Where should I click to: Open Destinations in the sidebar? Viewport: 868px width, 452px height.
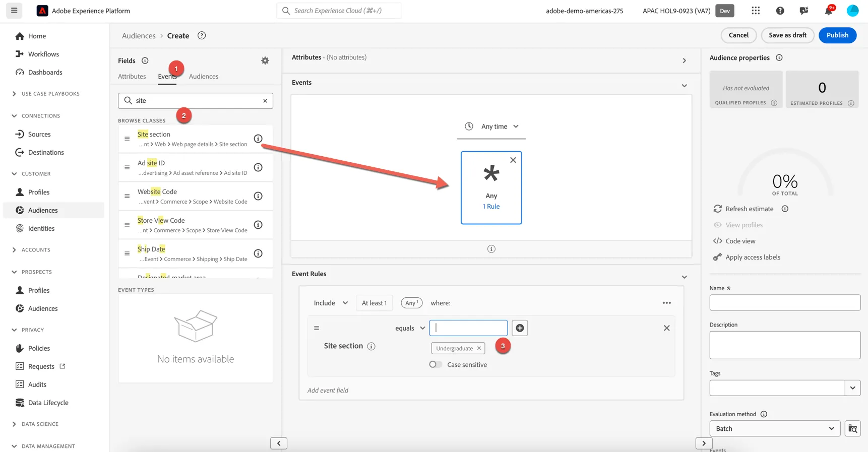(x=46, y=152)
